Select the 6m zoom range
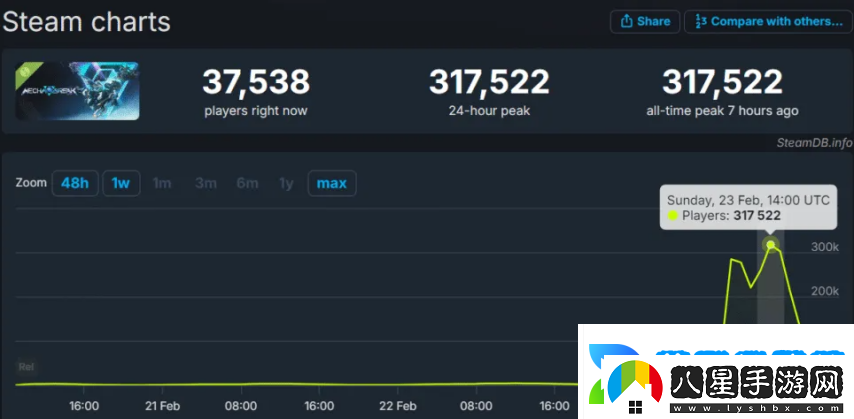Image resolution: width=854 pixels, height=419 pixels. click(247, 183)
